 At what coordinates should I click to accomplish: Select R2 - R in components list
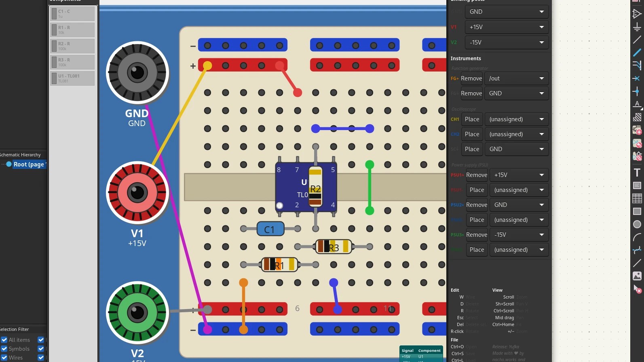[72, 46]
